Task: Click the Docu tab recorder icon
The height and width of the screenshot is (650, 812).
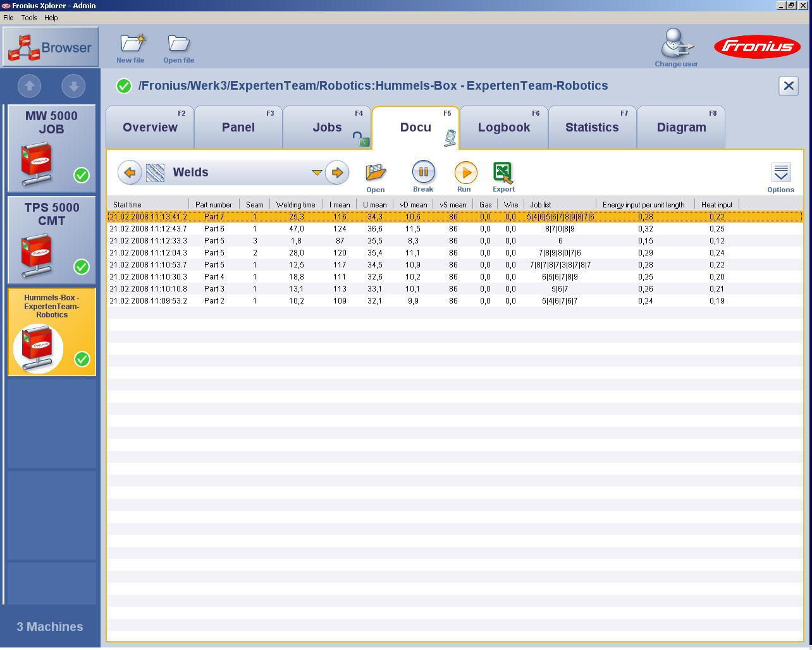Action: (x=450, y=138)
